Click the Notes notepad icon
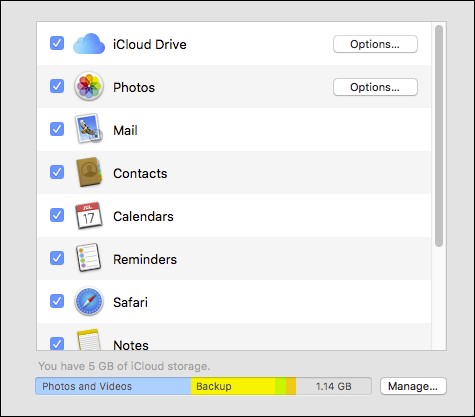The width and height of the screenshot is (475, 417). point(89,340)
